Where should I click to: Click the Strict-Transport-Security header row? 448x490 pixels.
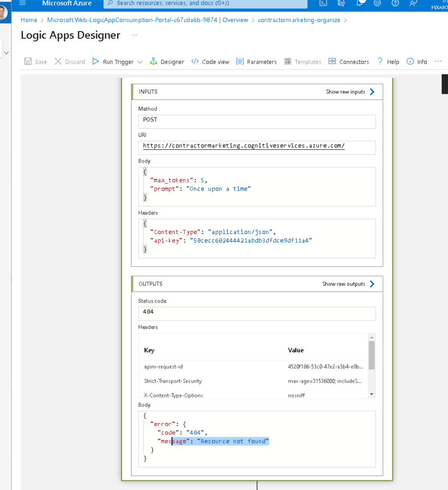pyautogui.click(x=254, y=381)
